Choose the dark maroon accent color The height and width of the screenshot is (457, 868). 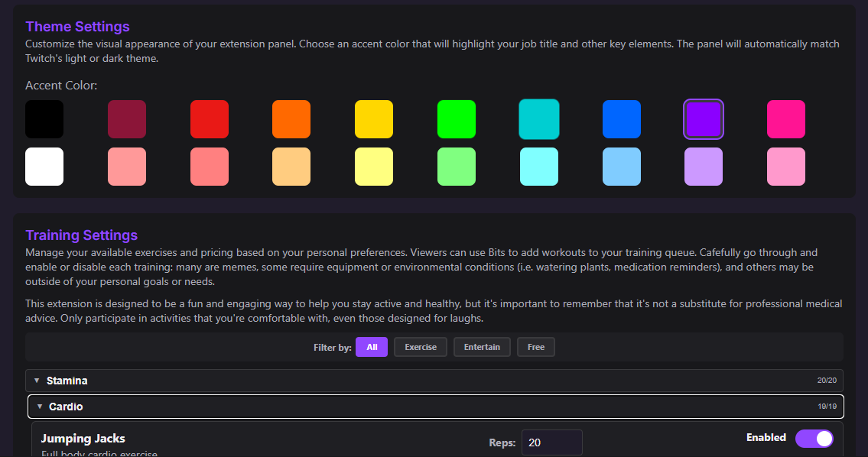click(x=127, y=119)
